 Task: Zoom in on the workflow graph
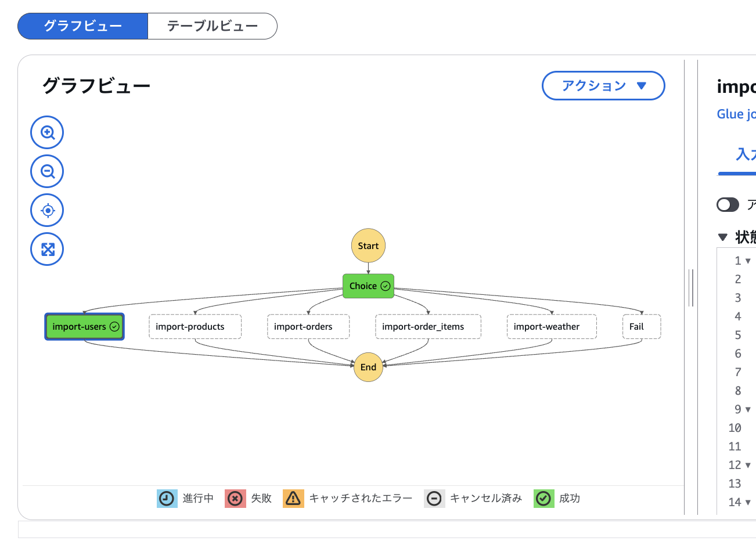[x=47, y=132]
